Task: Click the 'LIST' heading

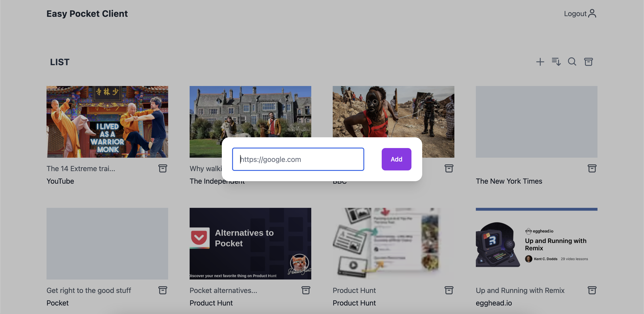Action: click(60, 62)
